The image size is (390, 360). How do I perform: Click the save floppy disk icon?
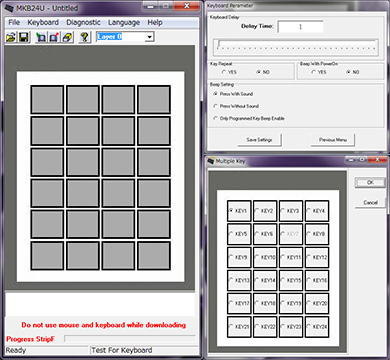[24, 37]
